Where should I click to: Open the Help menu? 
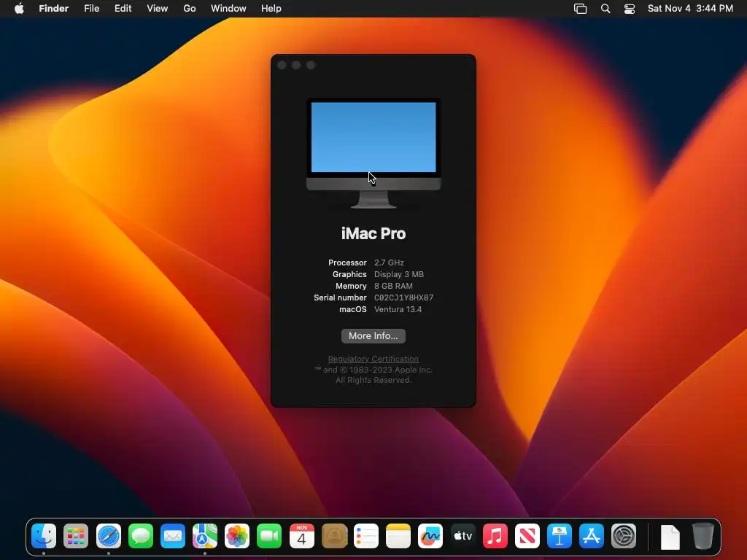[271, 9]
